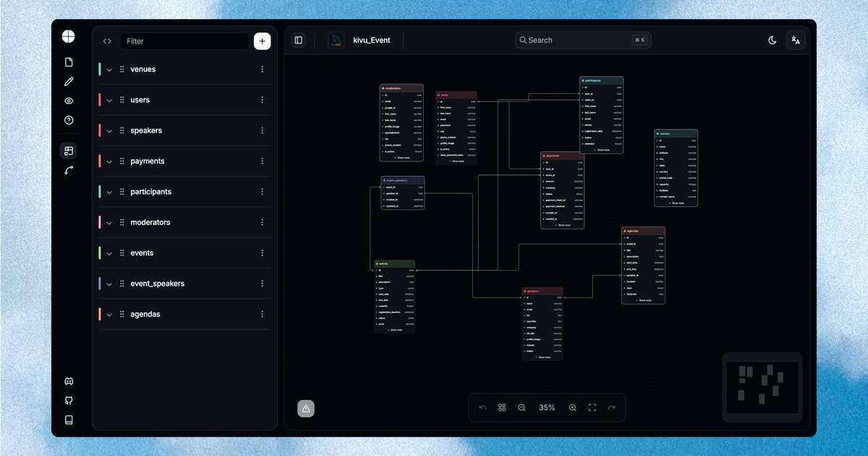Image resolution: width=868 pixels, height=456 pixels.
Task: Click the venues green color bar
Action: tap(100, 69)
